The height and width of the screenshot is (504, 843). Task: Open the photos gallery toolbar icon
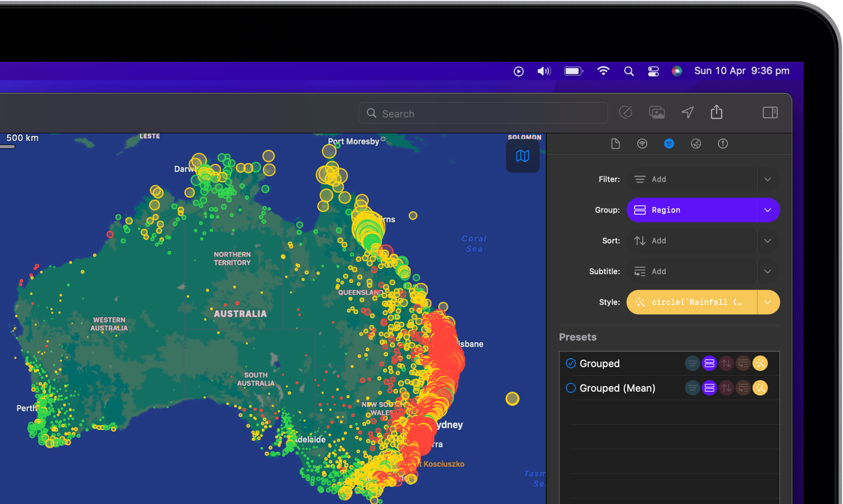(x=657, y=112)
